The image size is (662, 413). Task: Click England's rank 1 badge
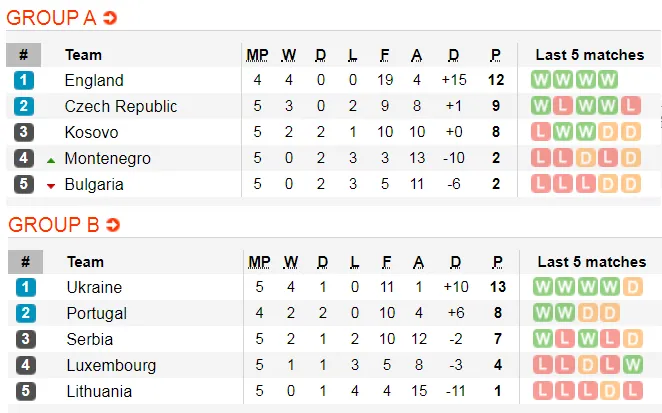[x=24, y=80]
